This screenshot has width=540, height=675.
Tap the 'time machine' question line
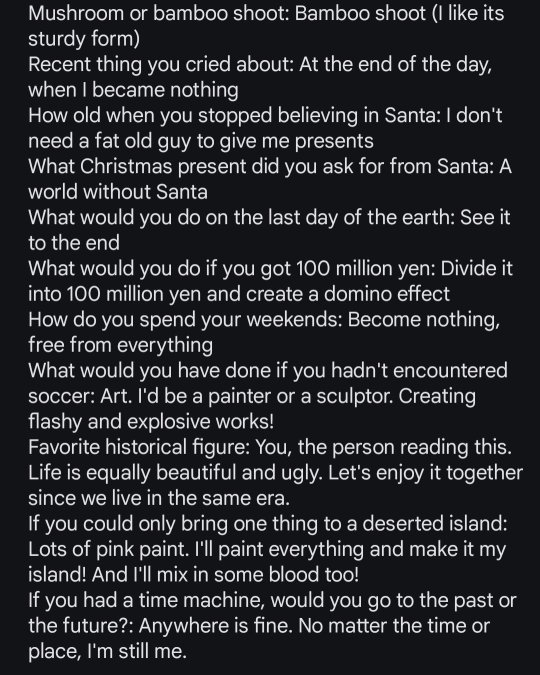[x=272, y=600]
